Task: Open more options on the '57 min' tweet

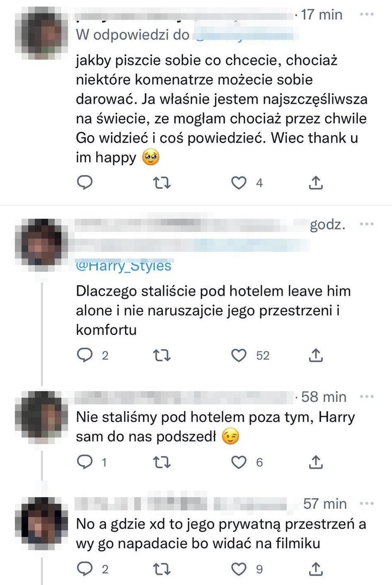Action: coord(366,504)
